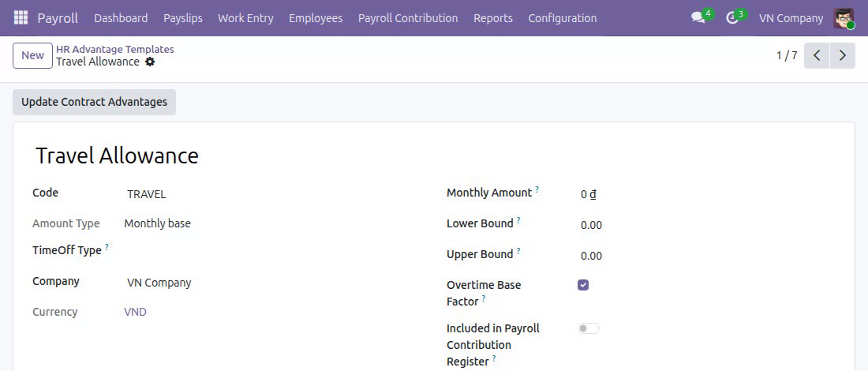Screen dimensions: 868x371
Task: Go back to HR Advantage Templates breadcrumb
Action: [115, 49]
